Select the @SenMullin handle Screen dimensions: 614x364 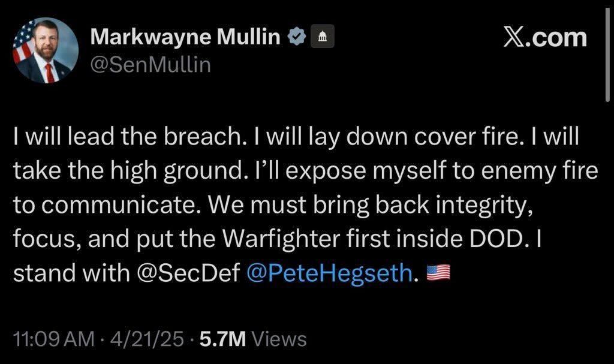(151, 64)
